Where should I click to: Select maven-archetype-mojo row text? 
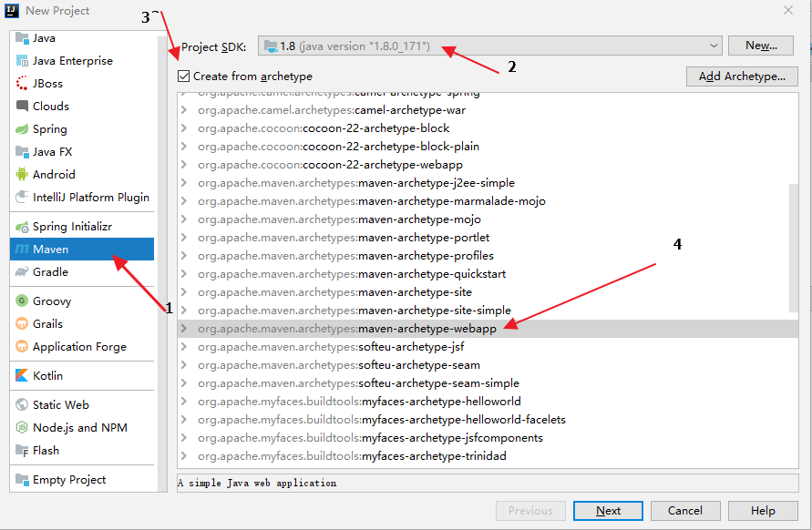pyautogui.click(x=339, y=219)
